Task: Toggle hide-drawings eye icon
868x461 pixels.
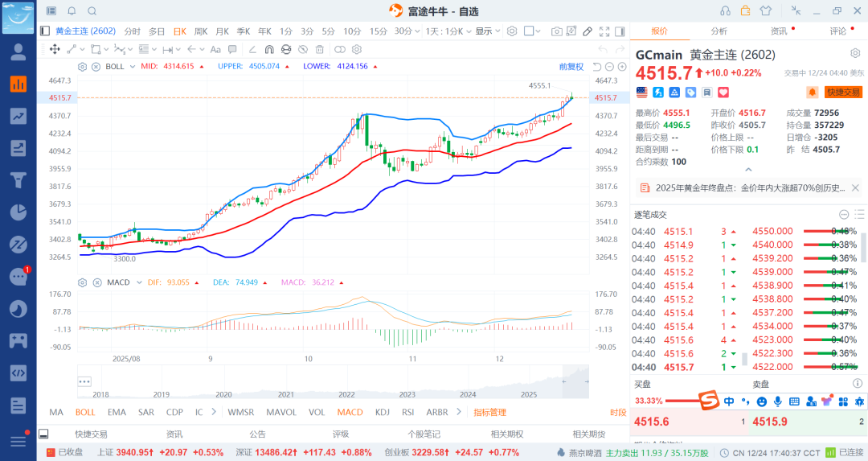Action: point(303,49)
